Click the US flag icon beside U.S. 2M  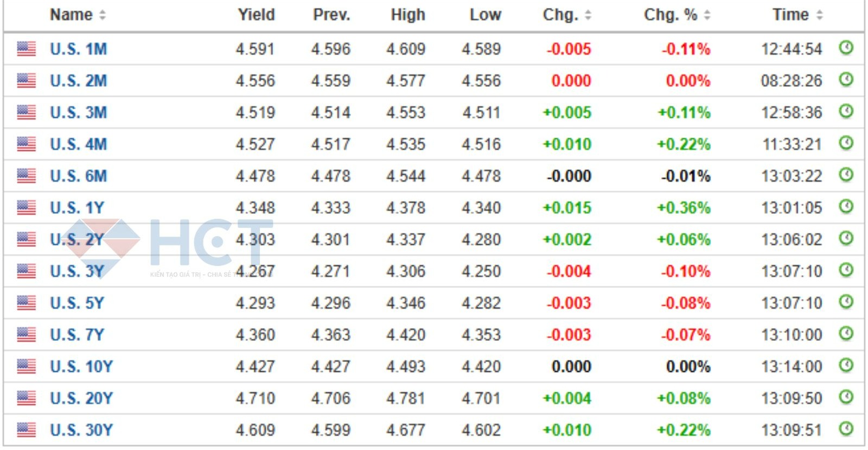[26, 81]
